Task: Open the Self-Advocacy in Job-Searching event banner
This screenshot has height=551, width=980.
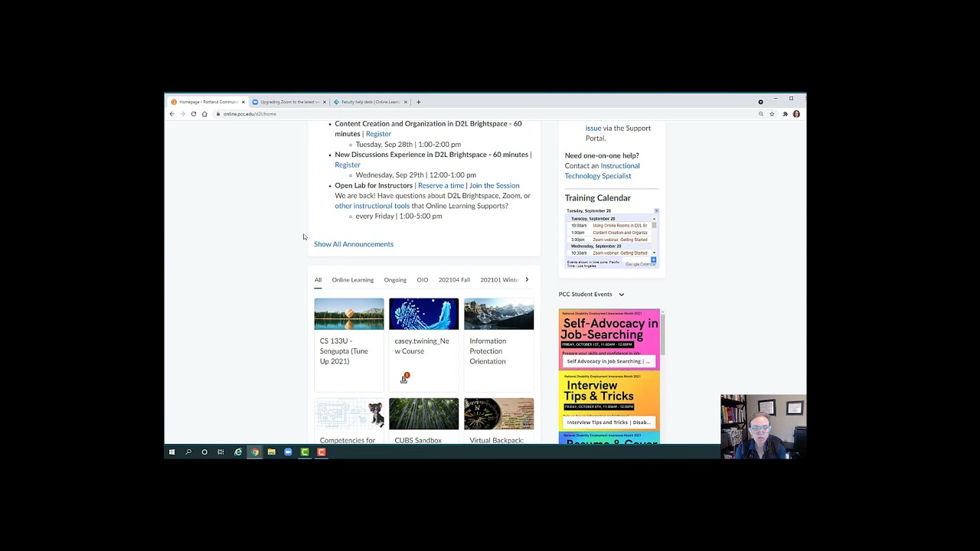Action: click(x=609, y=339)
